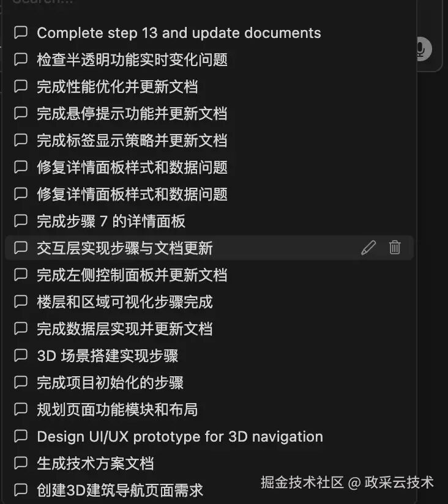This screenshot has width=448, height=504.
Task: Click the chat bubble icon beside 完成性能优化并更新文档
Action: coord(20,86)
